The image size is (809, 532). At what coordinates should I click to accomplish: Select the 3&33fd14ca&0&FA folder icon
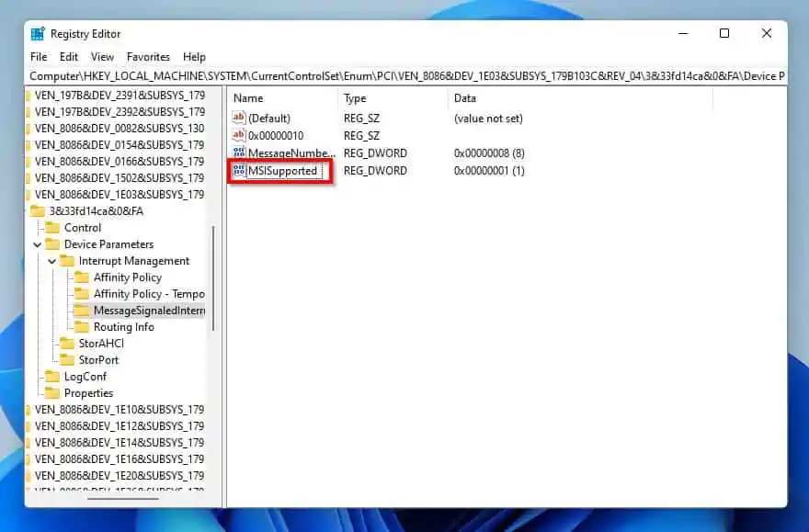[x=38, y=211]
